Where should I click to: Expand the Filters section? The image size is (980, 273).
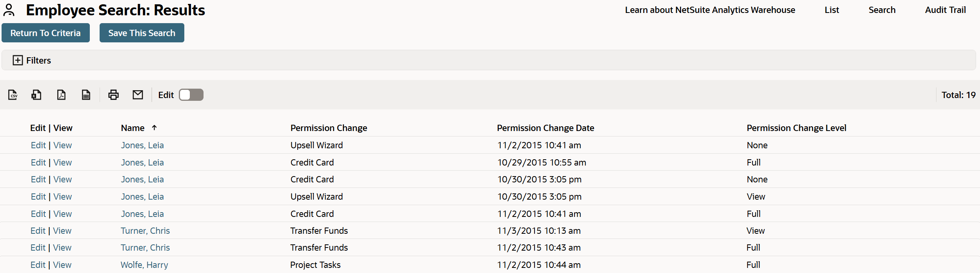click(x=18, y=60)
